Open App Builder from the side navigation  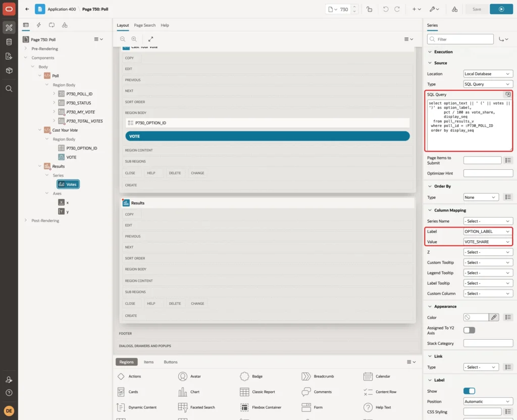pos(9,27)
